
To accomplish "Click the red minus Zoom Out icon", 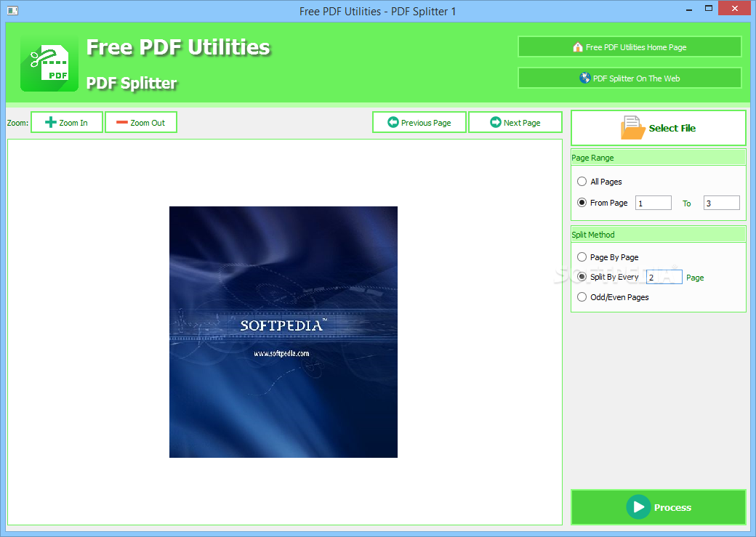I will click(122, 122).
